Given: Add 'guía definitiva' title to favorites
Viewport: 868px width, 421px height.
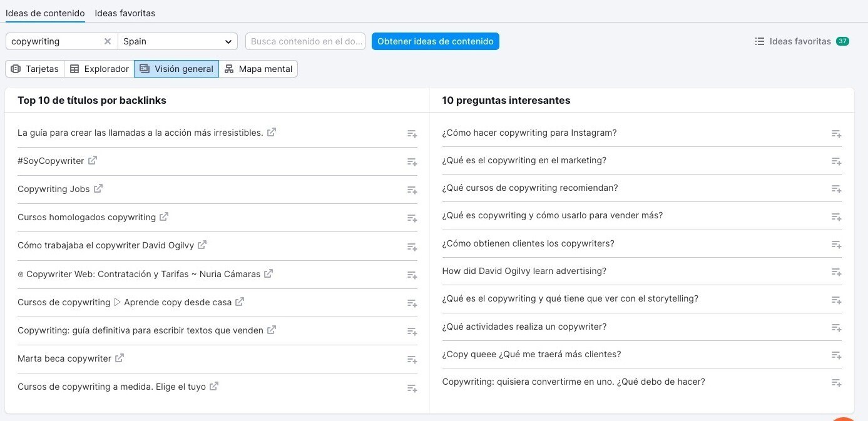Looking at the screenshot, I should [x=412, y=332].
